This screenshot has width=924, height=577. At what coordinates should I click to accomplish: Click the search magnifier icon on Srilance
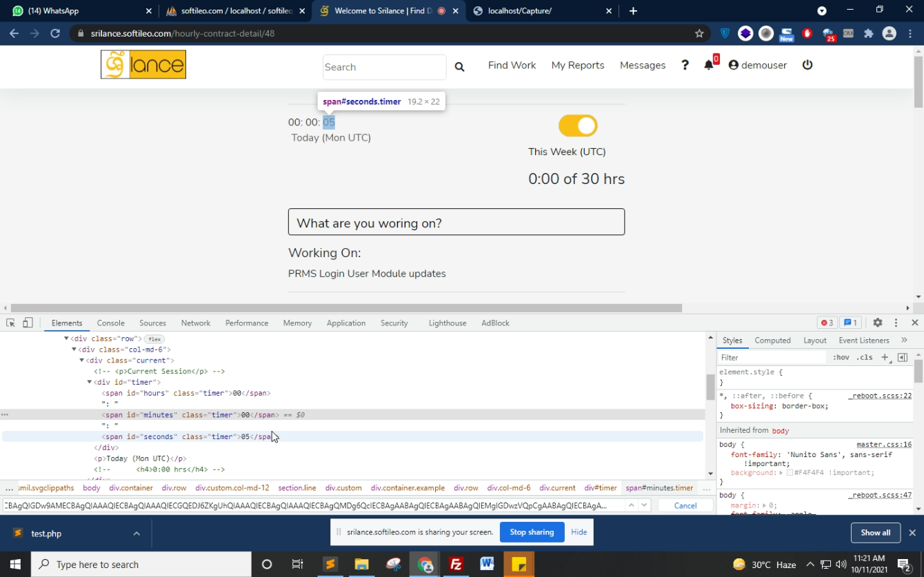pos(459,67)
